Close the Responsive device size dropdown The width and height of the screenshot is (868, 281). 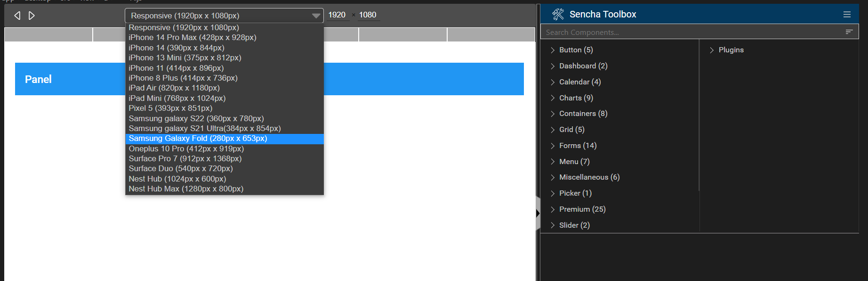tap(316, 16)
